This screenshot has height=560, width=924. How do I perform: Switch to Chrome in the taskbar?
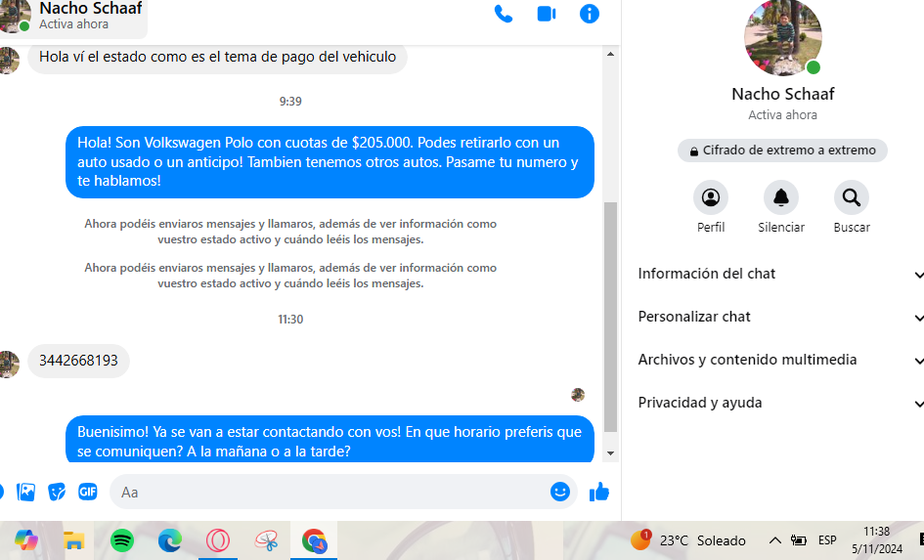coord(314,540)
